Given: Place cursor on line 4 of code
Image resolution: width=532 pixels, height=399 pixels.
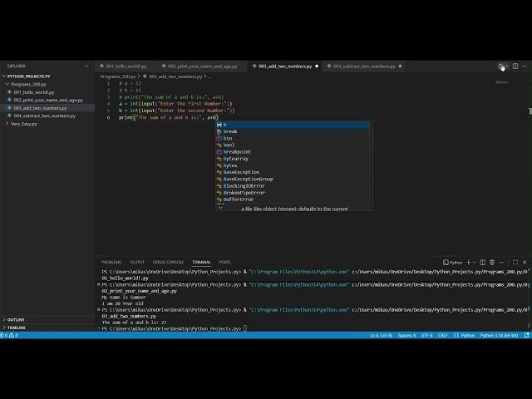Looking at the screenshot, I should (x=175, y=104).
